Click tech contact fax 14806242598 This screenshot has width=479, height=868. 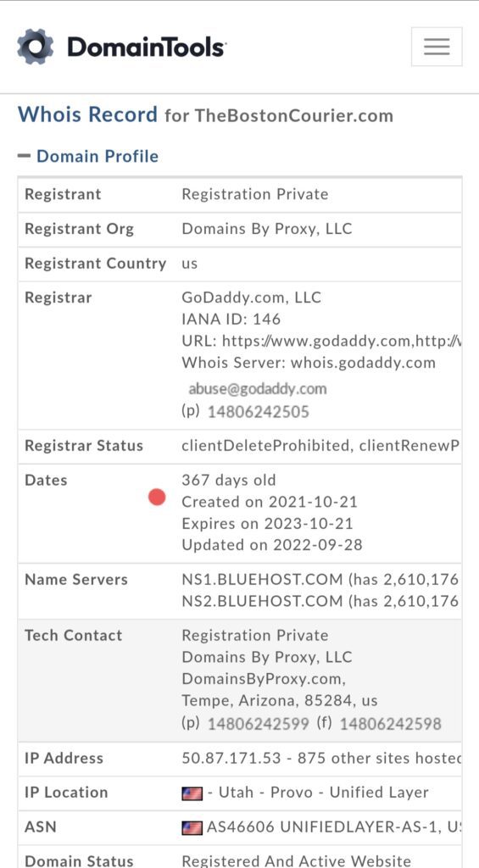coord(390,724)
